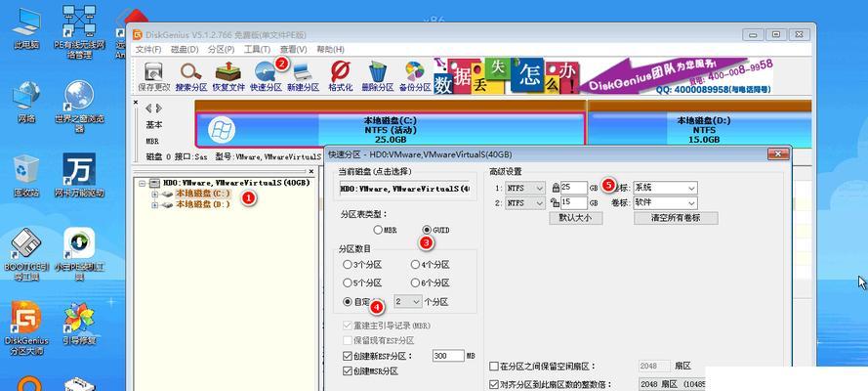Open the 文件(F) menu
868x391 pixels.
pos(148,49)
